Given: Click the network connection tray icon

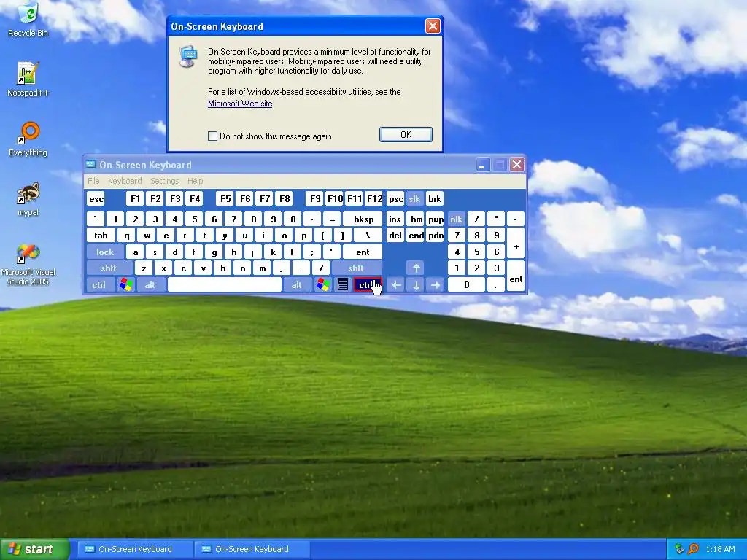Looking at the screenshot, I should point(679,549).
